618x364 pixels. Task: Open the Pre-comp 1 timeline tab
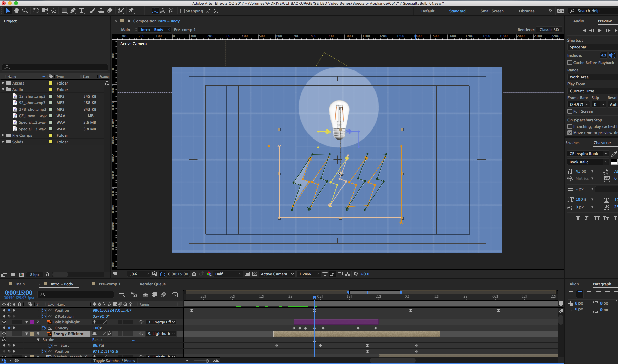110,284
